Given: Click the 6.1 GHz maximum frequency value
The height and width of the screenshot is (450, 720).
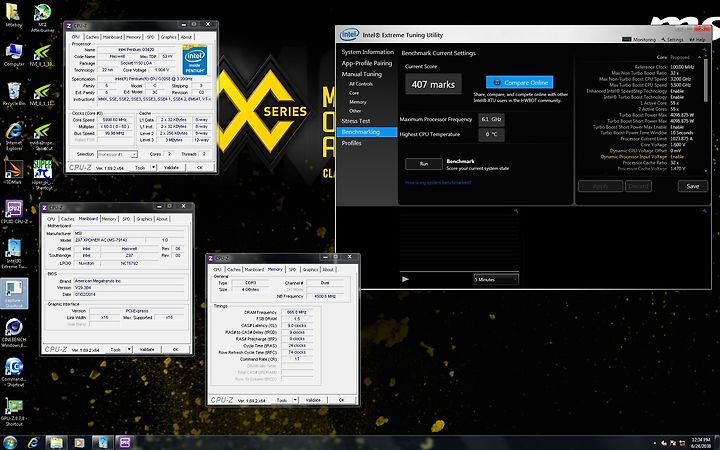Looking at the screenshot, I should point(491,119).
